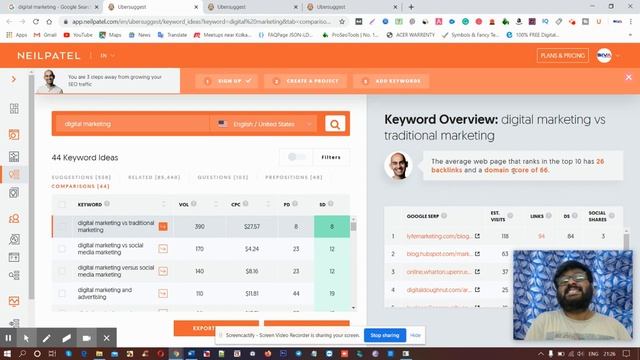Pause the Screencastify recording

[x=8, y=338]
